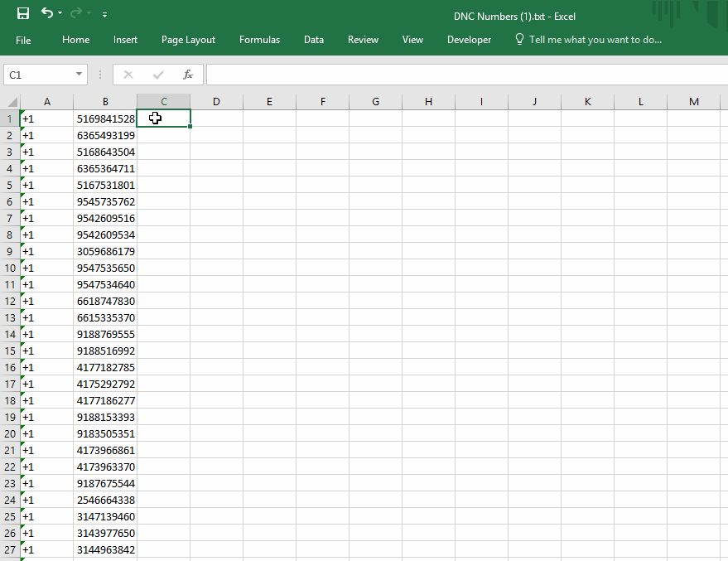Click the lightbulb icon beside Tell me
Image resolution: width=728 pixels, height=561 pixels.
pos(519,39)
